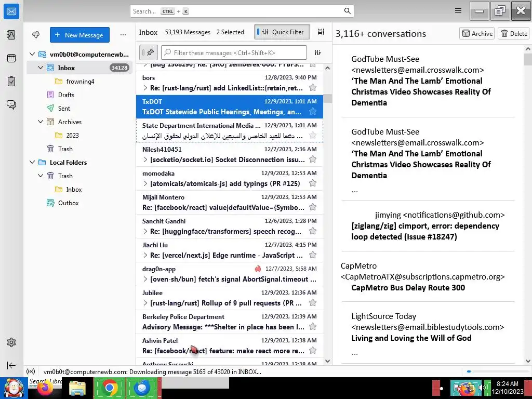Click the conversation pane scrollbar thumb
The image size is (532, 399).
(528, 59)
